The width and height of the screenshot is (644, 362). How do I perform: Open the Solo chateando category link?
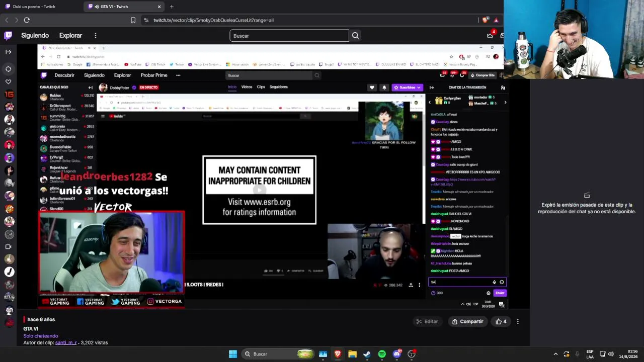41,336
